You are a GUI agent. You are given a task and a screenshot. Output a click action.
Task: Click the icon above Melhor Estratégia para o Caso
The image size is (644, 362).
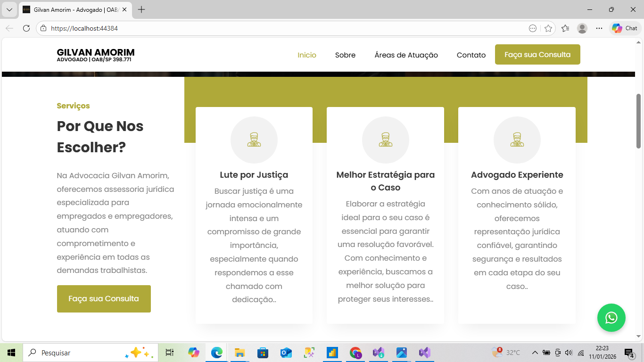385,140
